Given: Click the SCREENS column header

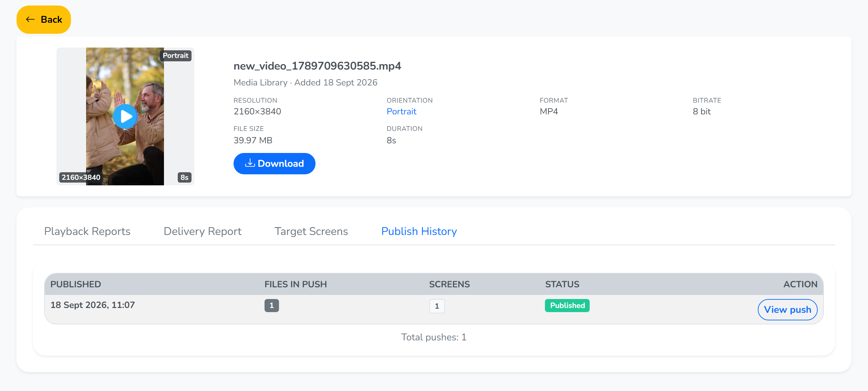Looking at the screenshot, I should (449, 284).
